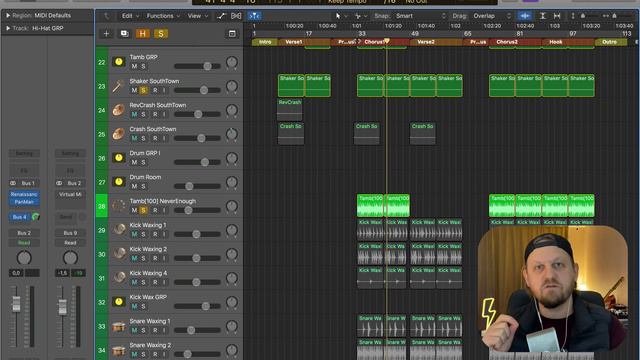Click the Kick Waxing 2 track icon
This screenshot has height=360, width=640.
(x=119, y=254)
